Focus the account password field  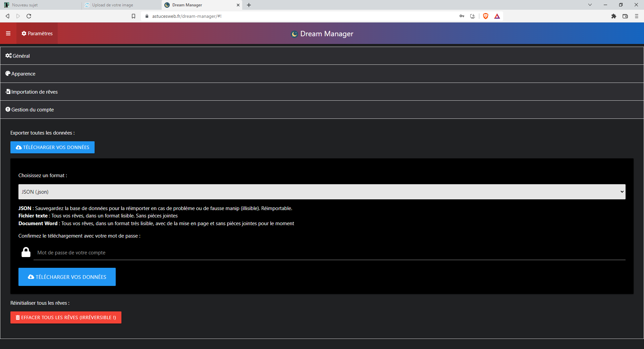[329, 253]
